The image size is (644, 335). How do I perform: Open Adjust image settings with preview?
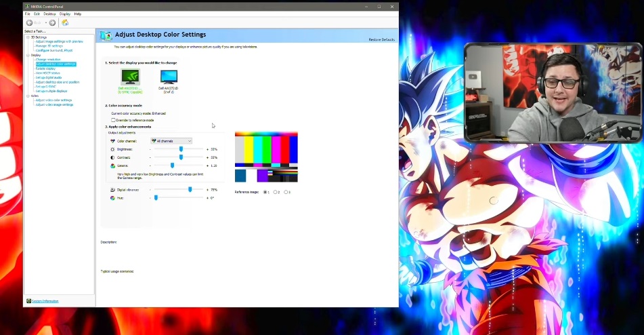59,41
